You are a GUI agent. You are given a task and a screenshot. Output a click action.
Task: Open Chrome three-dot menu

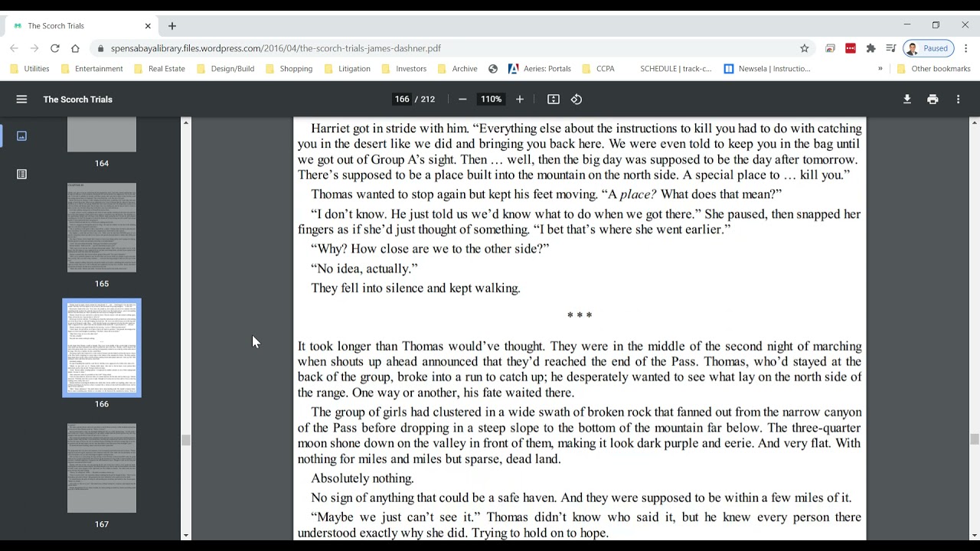[966, 48]
